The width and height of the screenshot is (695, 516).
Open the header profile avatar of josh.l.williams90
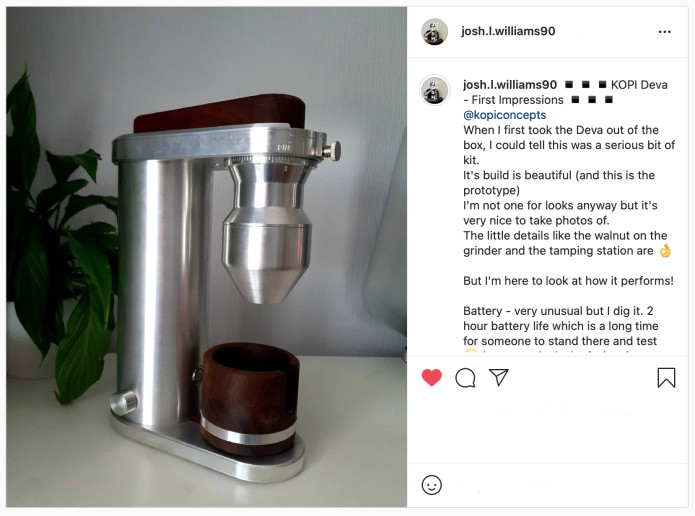click(434, 32)
